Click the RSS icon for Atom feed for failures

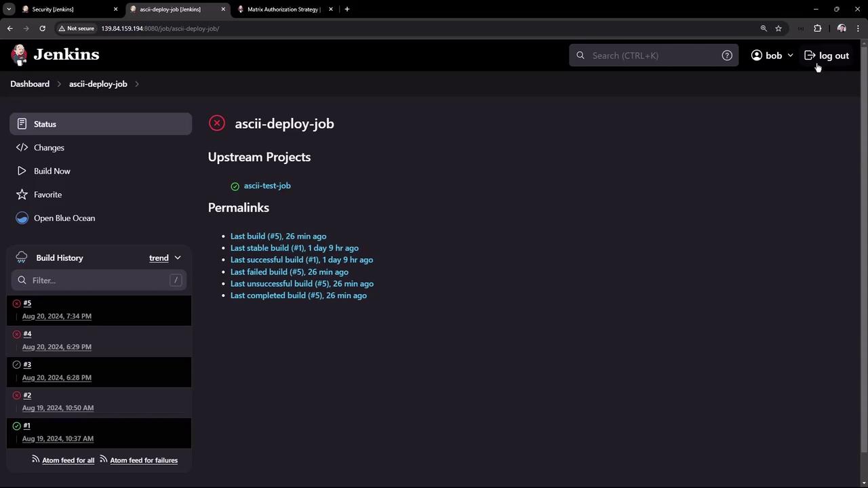click(104, 459)
